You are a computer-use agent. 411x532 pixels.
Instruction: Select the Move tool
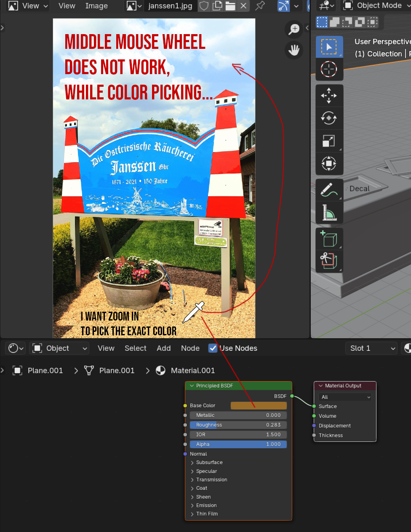pos(329,96)
